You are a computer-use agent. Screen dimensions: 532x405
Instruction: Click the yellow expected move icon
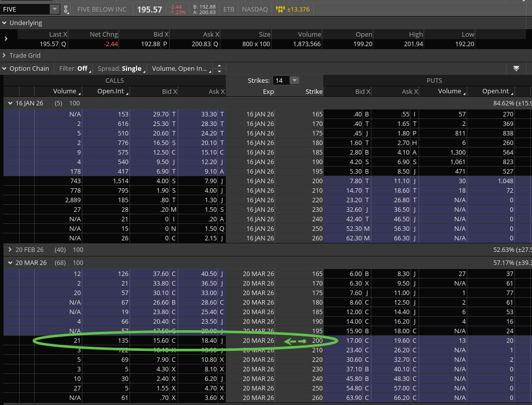click(281, 10)
